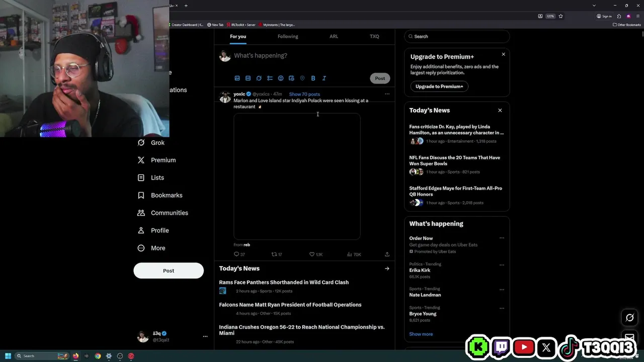Add a poll to the post

pyautogui.click(x=270, y=78)
